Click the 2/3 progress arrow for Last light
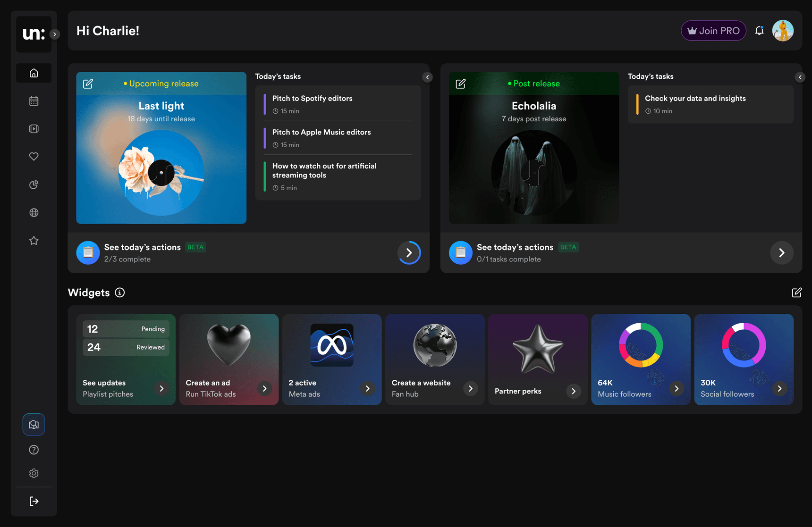The width and height of the screenshot is (812, 527). pyautogui.click(x=409, y=253)
